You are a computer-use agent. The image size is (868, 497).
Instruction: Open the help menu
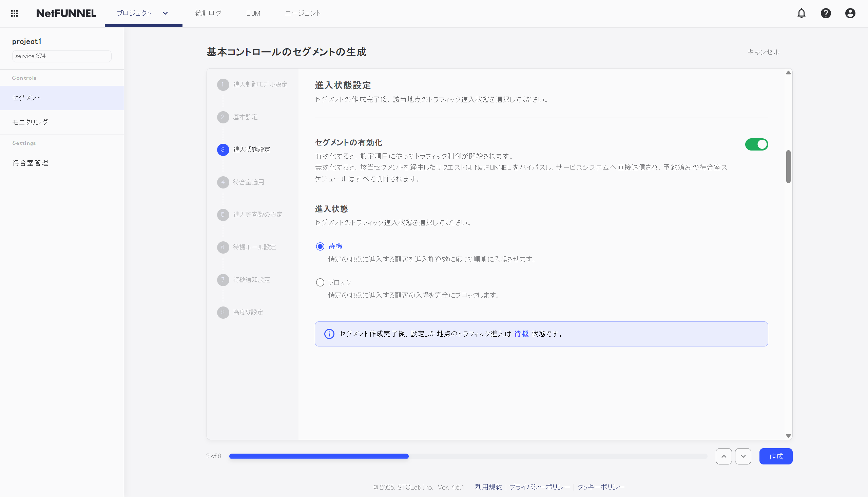click(826, 13)
